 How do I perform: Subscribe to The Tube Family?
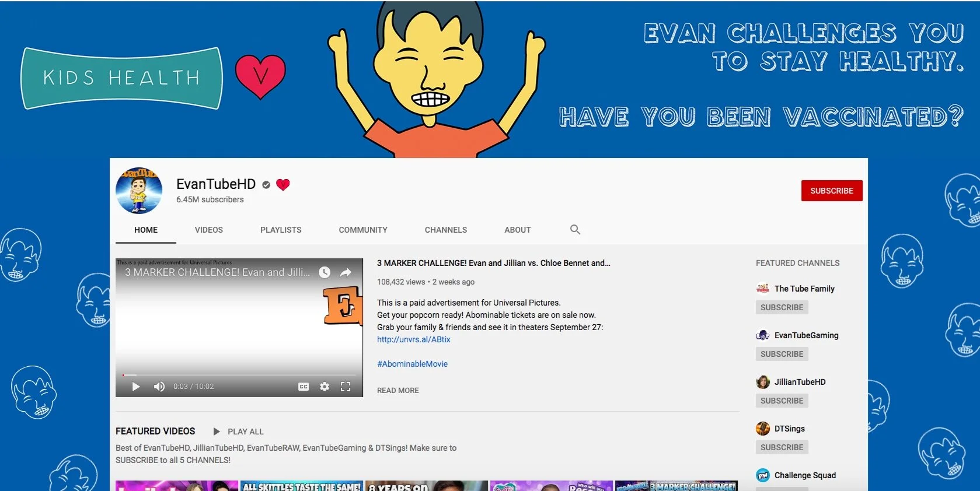click(x=782, y=307)
